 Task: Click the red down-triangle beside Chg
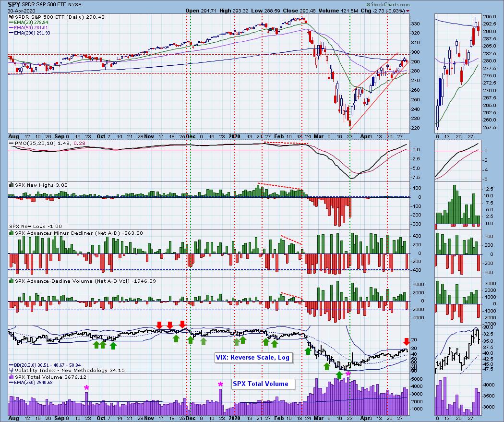tap(408, 11)
